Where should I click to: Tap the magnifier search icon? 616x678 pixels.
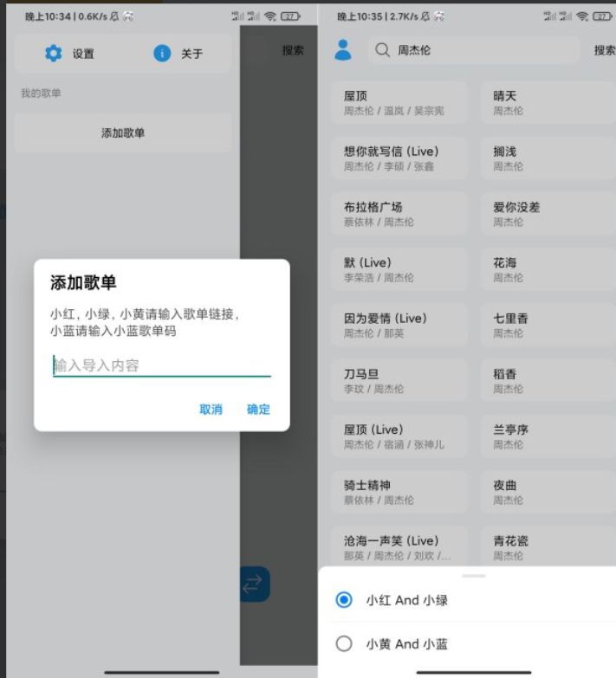pos(381,50)
